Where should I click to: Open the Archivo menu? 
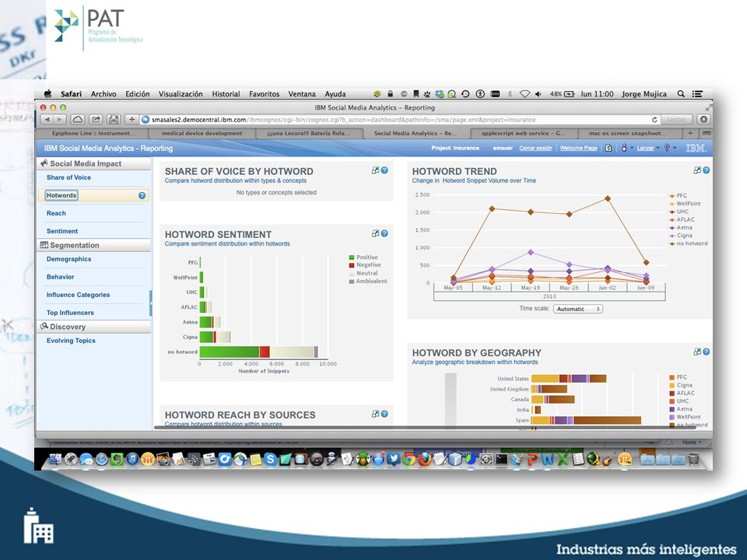(103, 94)
